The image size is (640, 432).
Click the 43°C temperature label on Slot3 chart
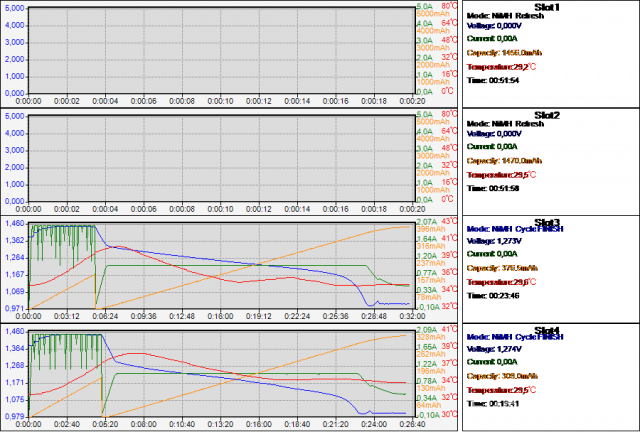click(x=449, y=221)
